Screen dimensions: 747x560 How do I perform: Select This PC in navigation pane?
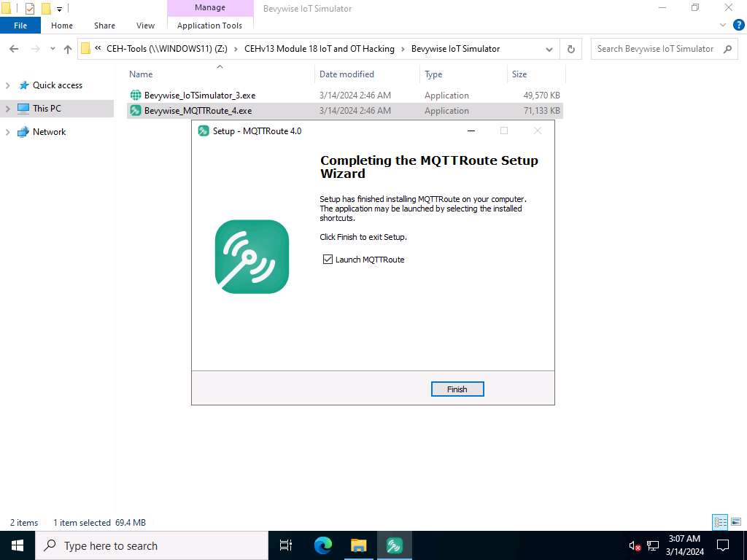[47, 109]
